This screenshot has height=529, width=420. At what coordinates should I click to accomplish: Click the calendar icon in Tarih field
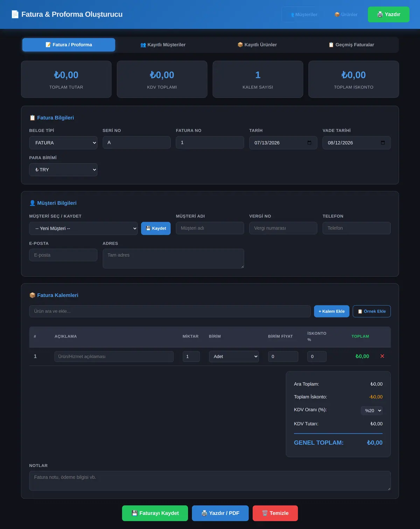(x=309, y=143)
